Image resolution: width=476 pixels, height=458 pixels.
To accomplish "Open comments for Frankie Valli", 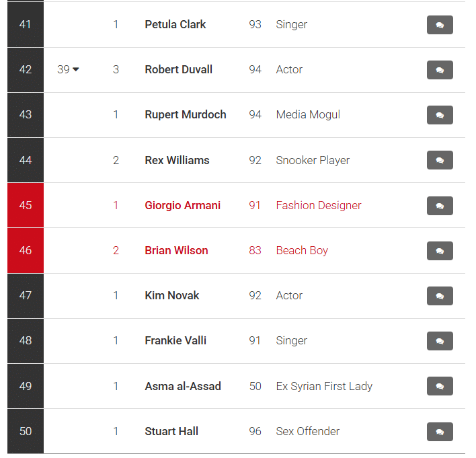I will (440, 341).
